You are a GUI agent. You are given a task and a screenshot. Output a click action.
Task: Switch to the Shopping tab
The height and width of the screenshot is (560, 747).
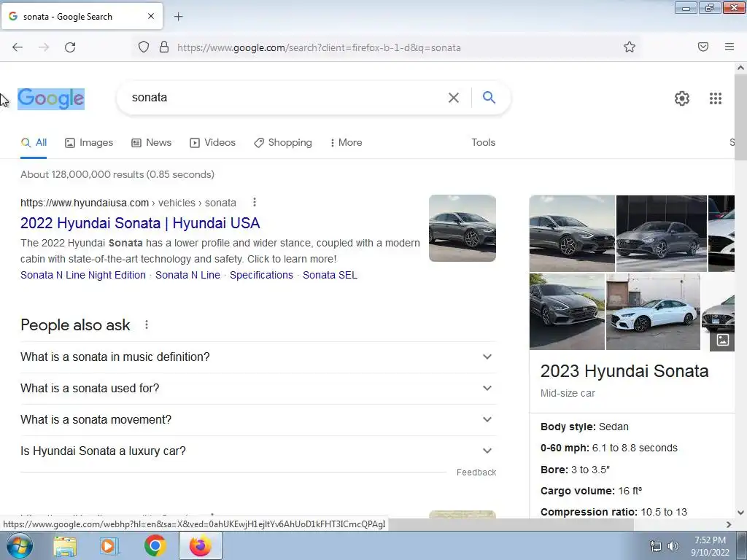pos(283,142)
